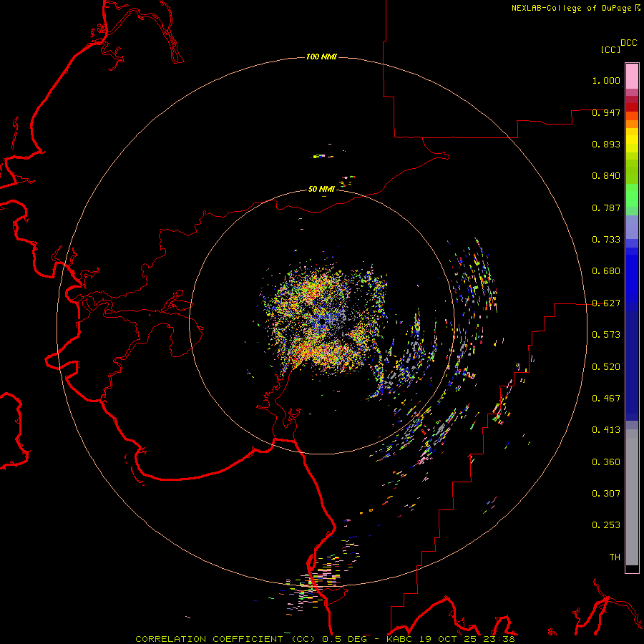This screenshot has height=644, width=644.
Task: Click the 100 NMI range ring label
Action: point(321,57)
